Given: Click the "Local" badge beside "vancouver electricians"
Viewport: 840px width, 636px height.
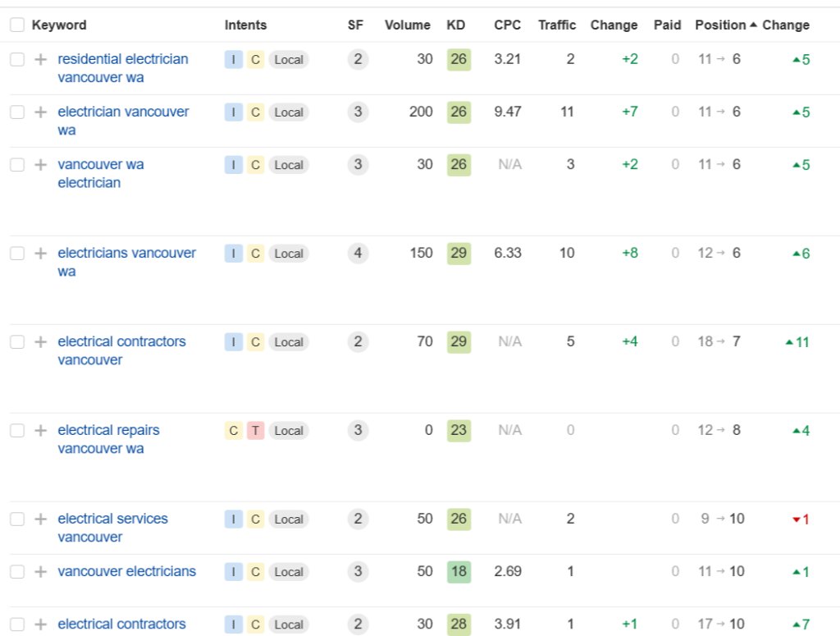Looking at the screenshot, I should pyautogui.click(x=288, y=571).
